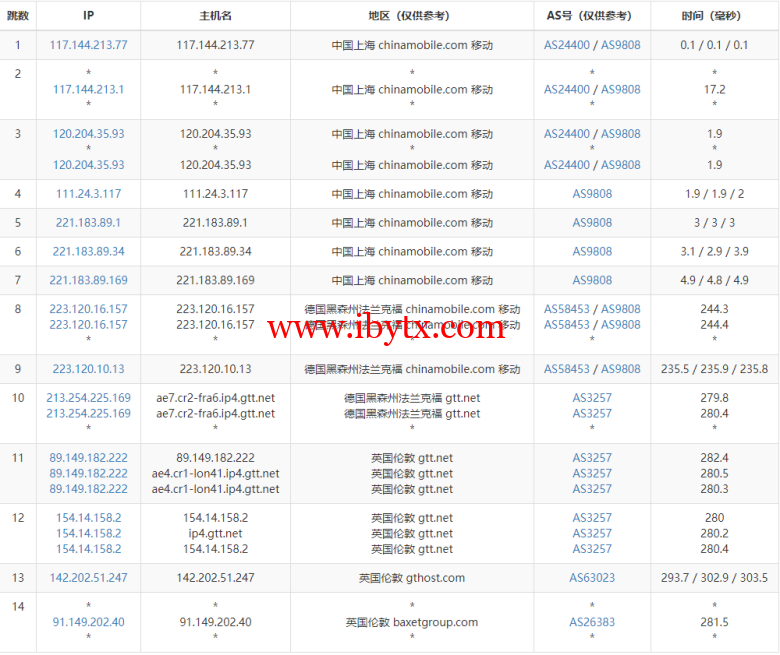Click the IP link 221.183.89.1 in hop 5
The width and height of the screenshot is (780, 655).
click(x=88, y=223)
